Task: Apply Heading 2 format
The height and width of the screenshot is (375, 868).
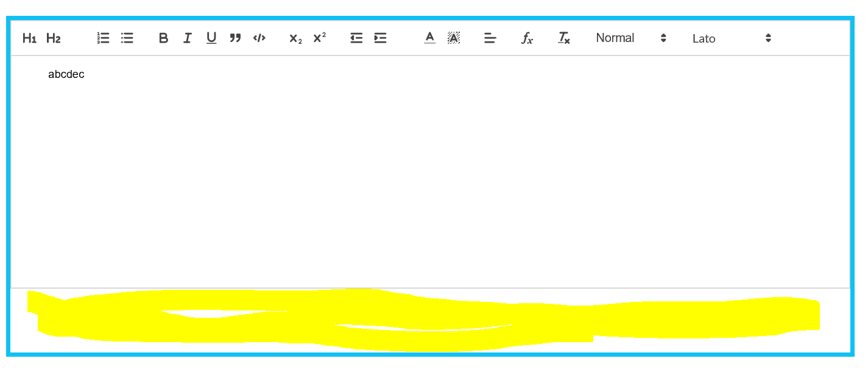Action: pyautogui.click(x=54, y=38)
